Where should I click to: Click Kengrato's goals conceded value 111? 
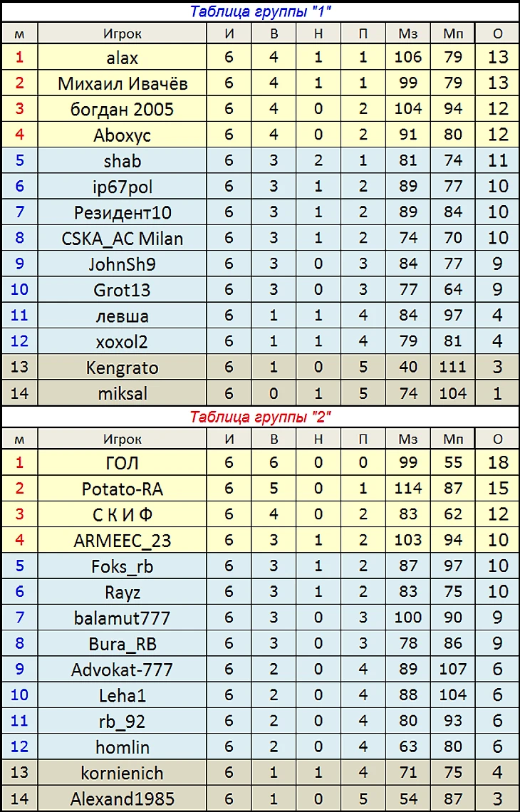pyautogui.click(x=453, y=368)
